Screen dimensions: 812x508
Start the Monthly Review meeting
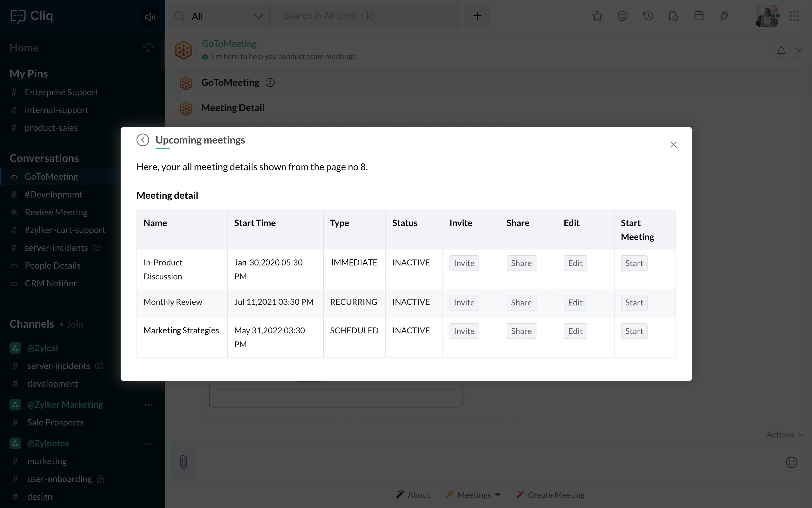(x=634, y=302)
